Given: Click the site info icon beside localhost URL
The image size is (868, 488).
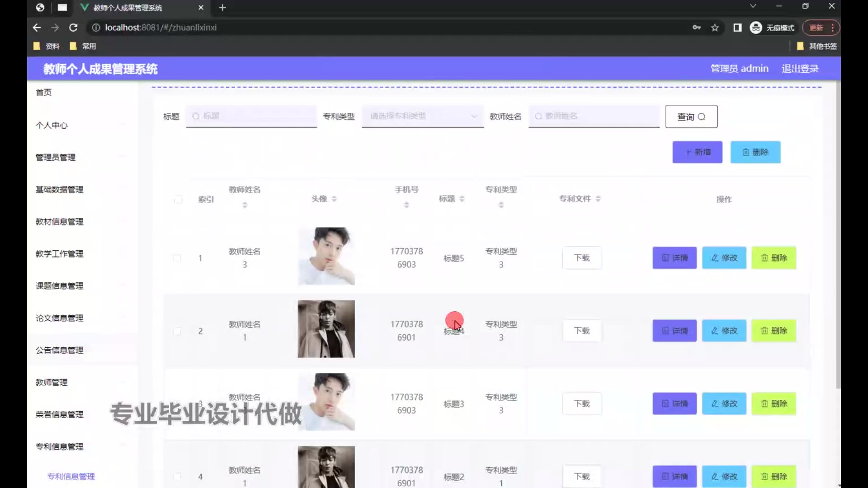Looking at the screenshot, I should pos(96,28).
